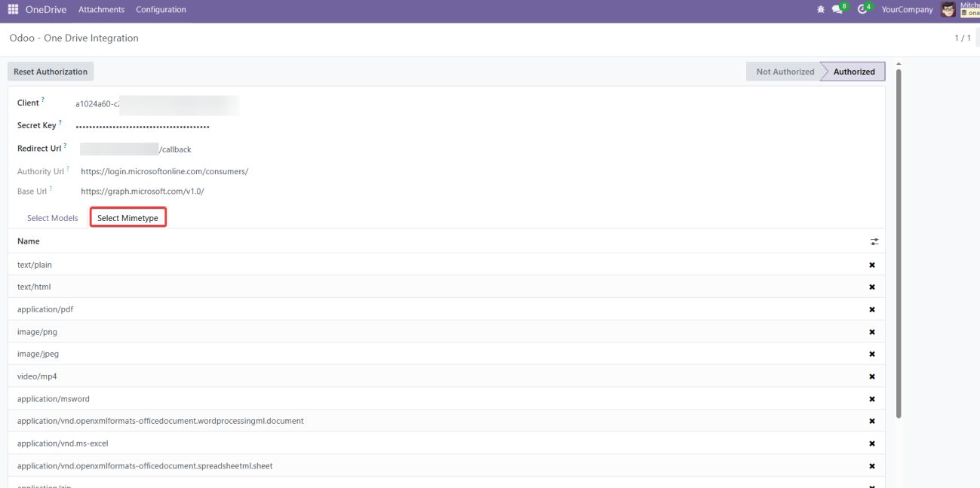
Task: Open the YourCompany company switcher
Action: tap(907, 10)
